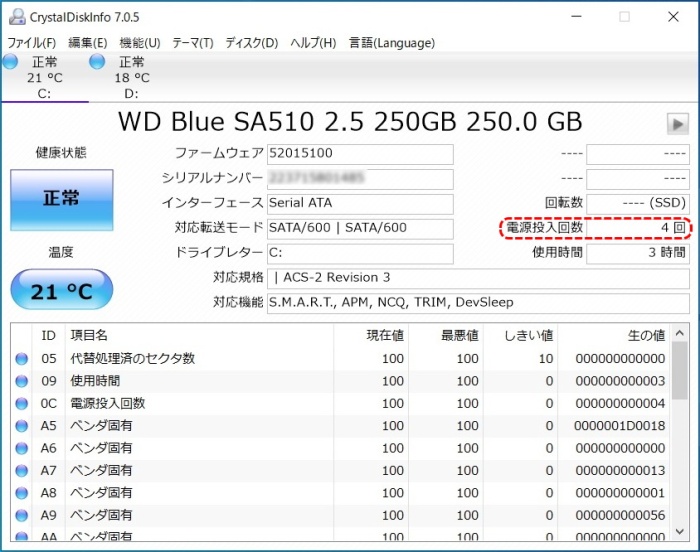This screenshot has width=700, height=552.
Task: Close the CrystalDiskInfo window
Action: tap(673, 17)
